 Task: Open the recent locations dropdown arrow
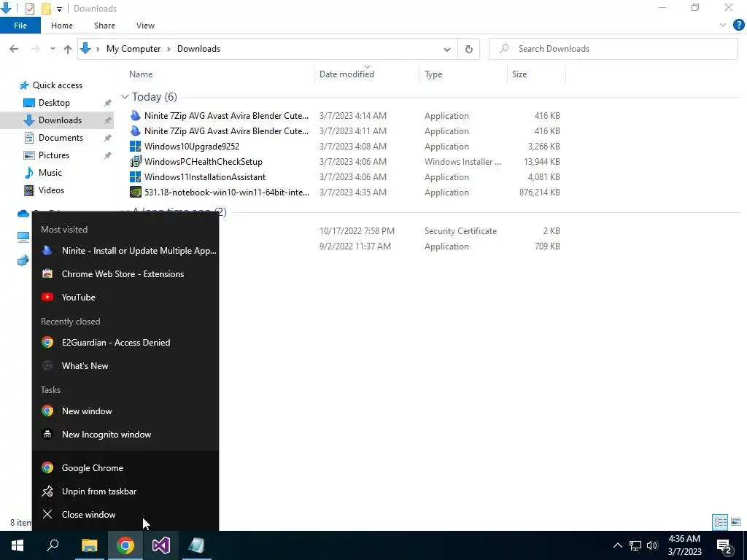pyautogui.click(x=53, y=49)
